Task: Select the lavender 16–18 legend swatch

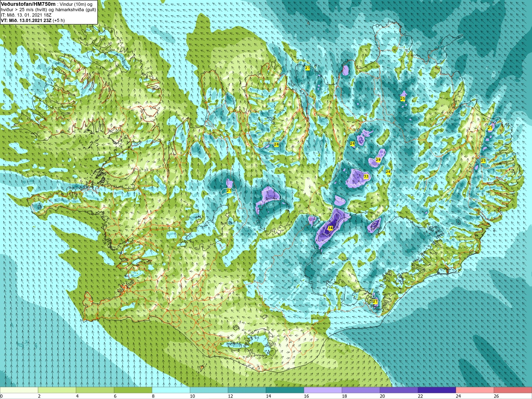Action: coord(323,390)
